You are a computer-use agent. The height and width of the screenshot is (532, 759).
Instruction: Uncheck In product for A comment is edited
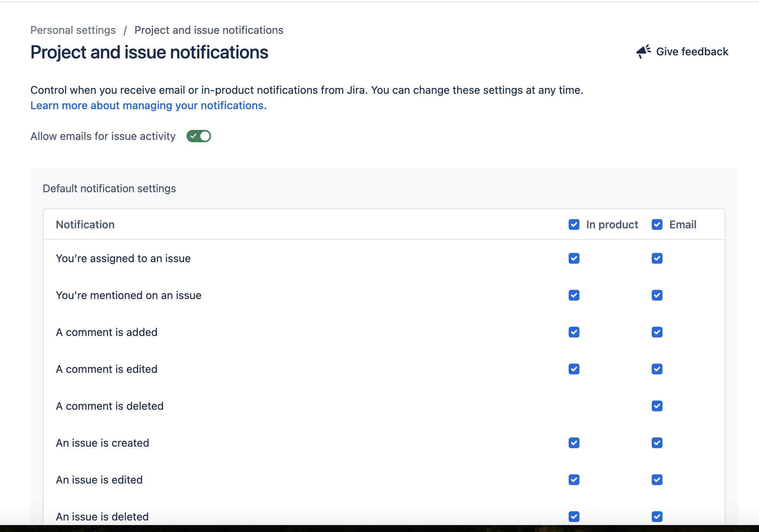tap(574, 369)
